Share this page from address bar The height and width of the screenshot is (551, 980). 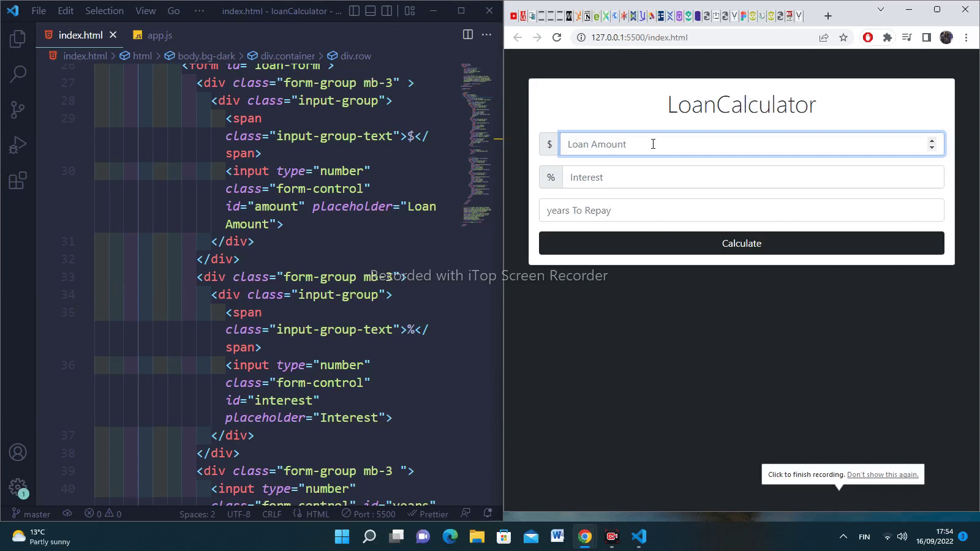point(824,37)
